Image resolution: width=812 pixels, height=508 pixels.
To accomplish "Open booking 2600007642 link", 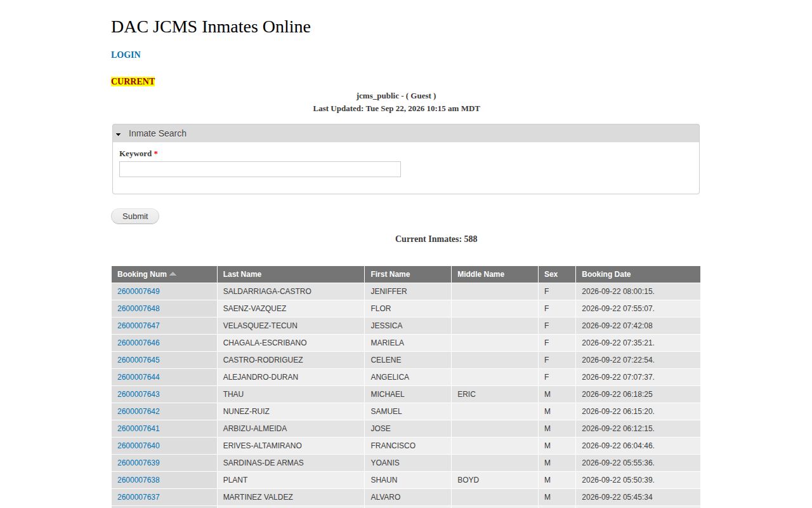I will click(x=138, y=411).
